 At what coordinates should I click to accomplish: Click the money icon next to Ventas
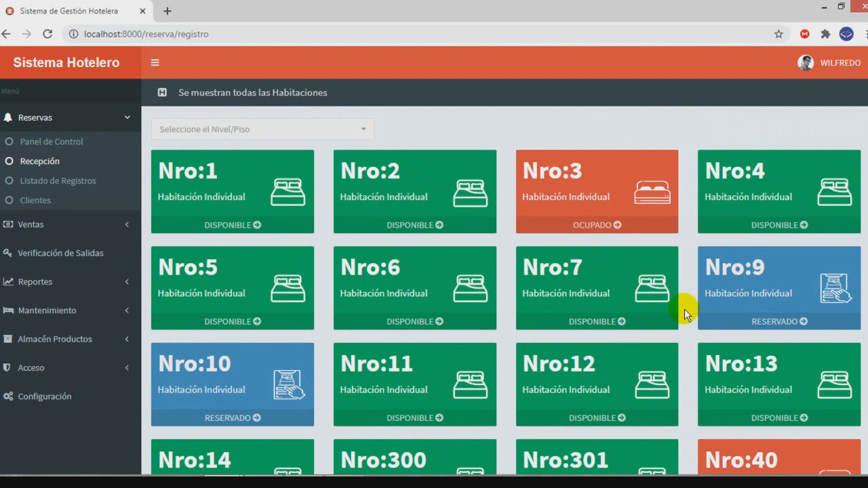pyautogui.click(x=8, y=224)
